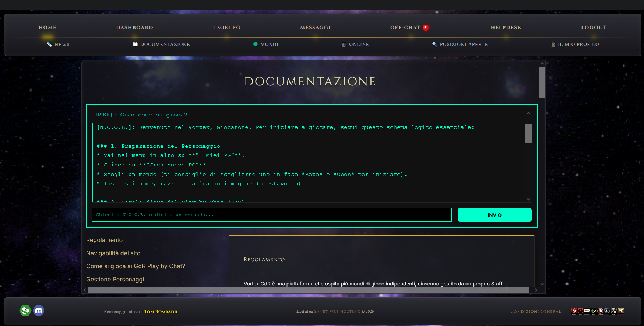Select Navigabilità del sito topic
Image resolution: width=644 pixels, height=326 pixels.
tap(113, 253)
